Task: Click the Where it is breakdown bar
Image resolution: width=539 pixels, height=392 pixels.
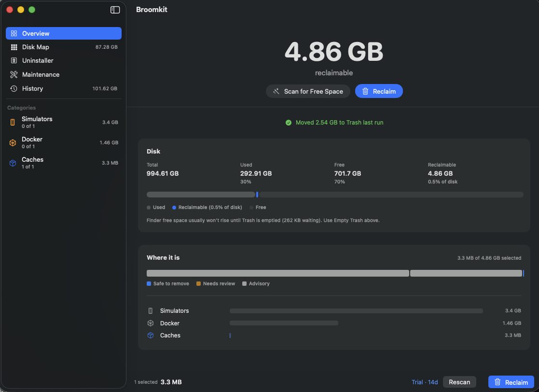Action: click(x=335, y=273)
